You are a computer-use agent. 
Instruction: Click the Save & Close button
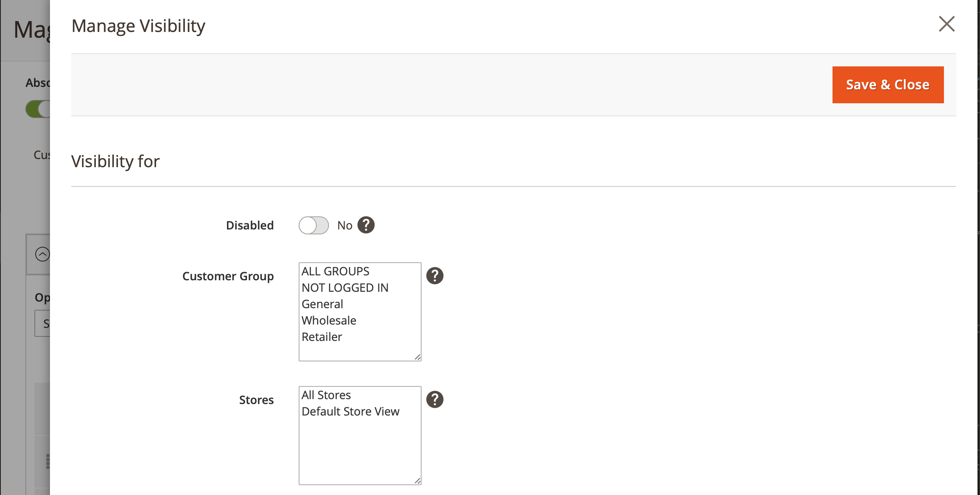888,85
